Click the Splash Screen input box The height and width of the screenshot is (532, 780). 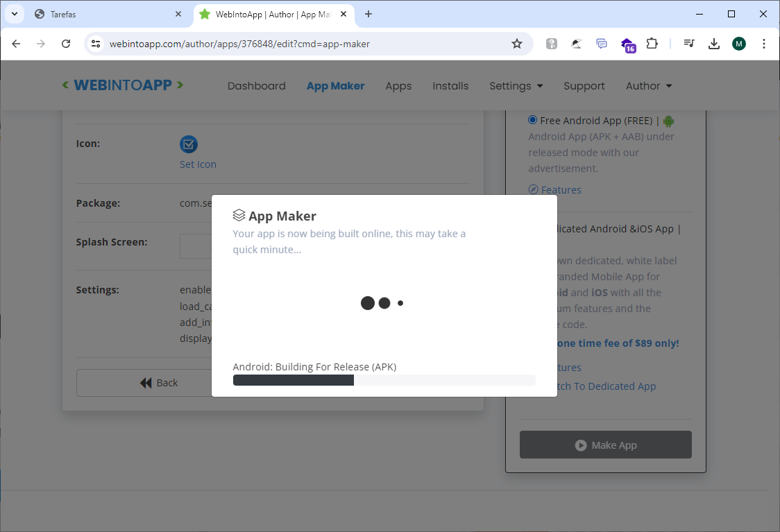[x=196, y=246]
